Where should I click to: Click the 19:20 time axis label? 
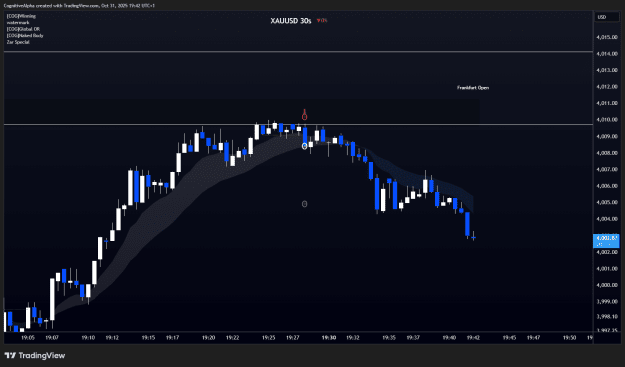point(208,338)
